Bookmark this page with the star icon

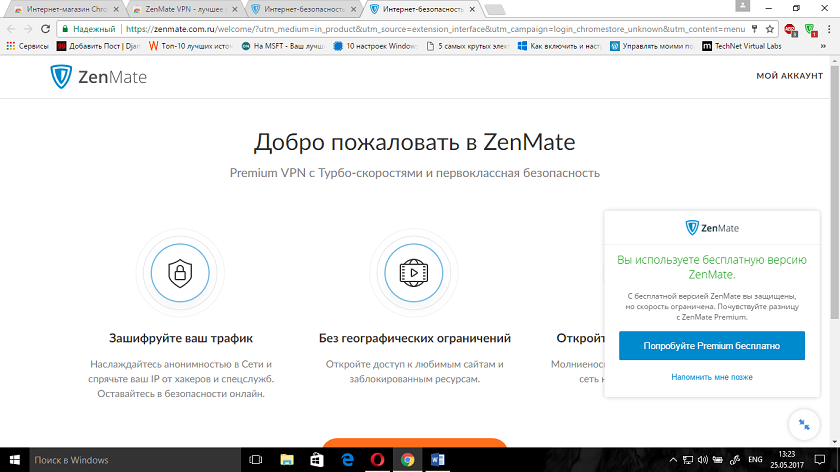(770, 30)
